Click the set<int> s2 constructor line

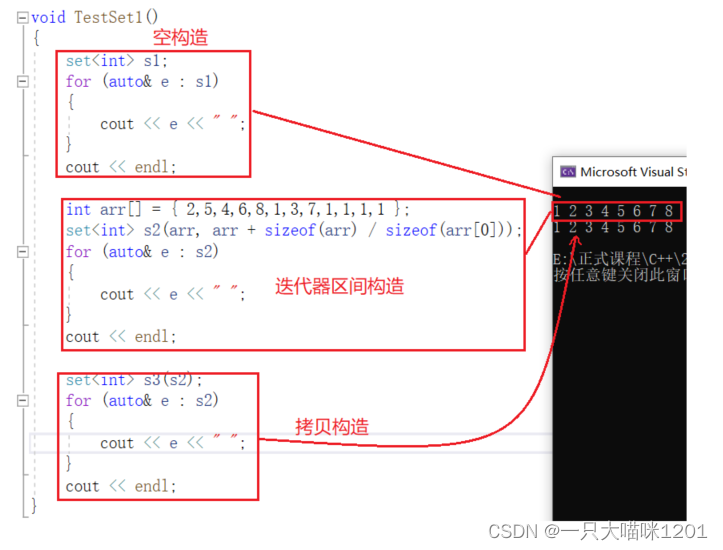point(294,230)
